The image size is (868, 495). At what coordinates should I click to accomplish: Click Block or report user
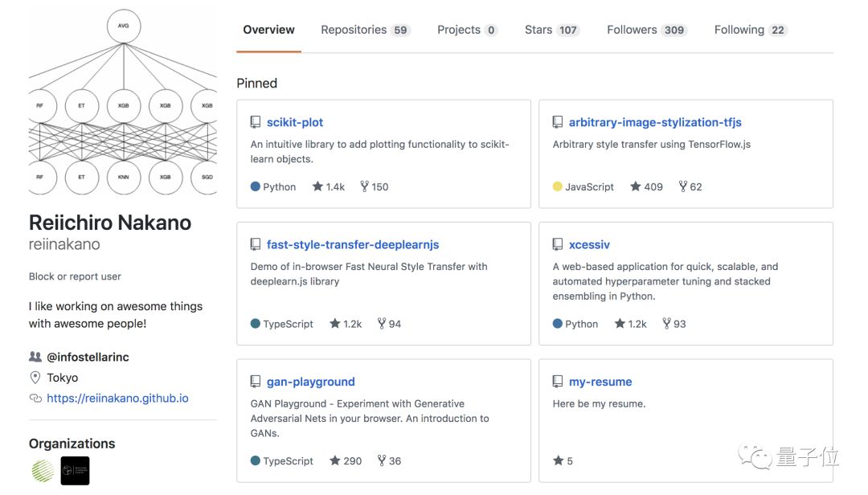75,276
